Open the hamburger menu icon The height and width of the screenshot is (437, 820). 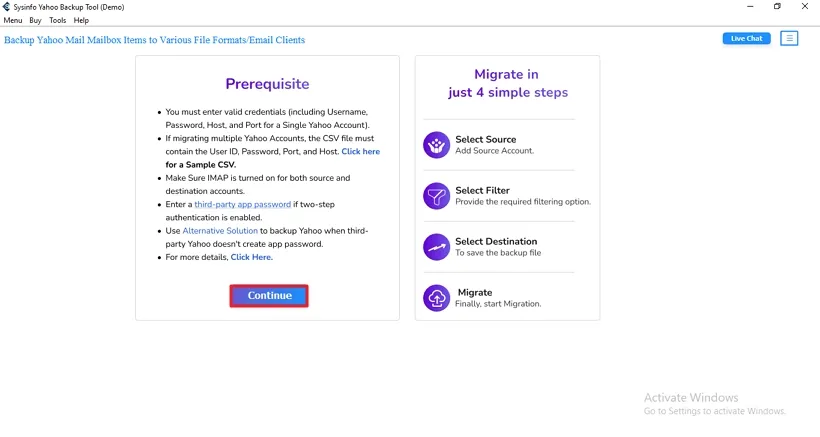tap(789, 39)
